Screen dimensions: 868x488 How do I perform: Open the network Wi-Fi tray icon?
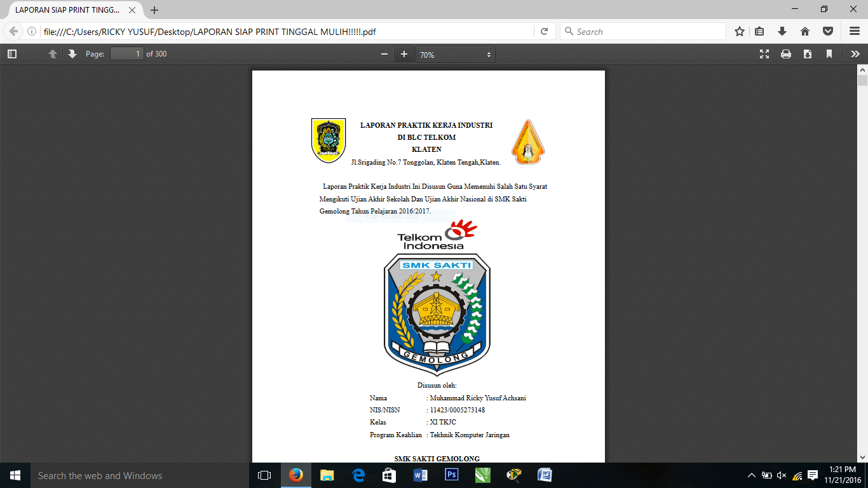click(x=797, y=475)
